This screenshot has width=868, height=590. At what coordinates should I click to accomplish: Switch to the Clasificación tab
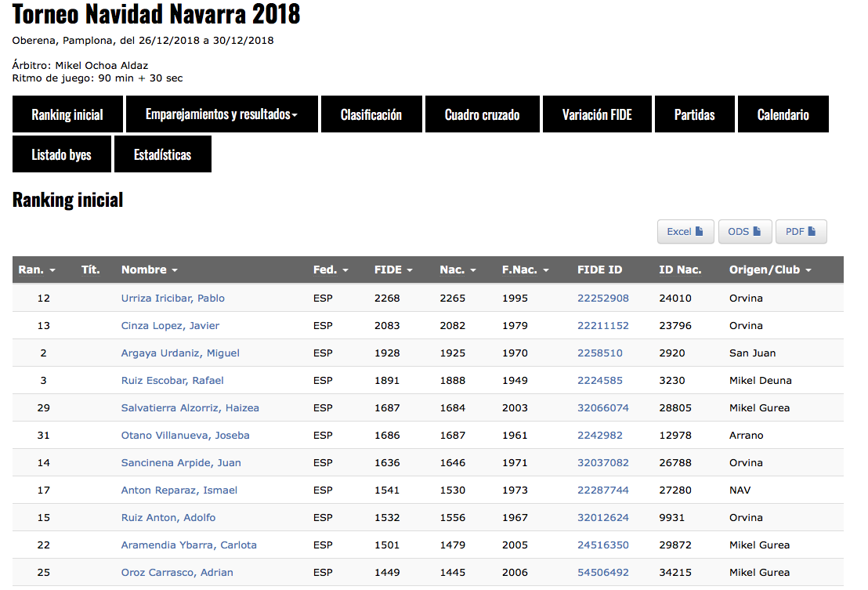point(371,114)
